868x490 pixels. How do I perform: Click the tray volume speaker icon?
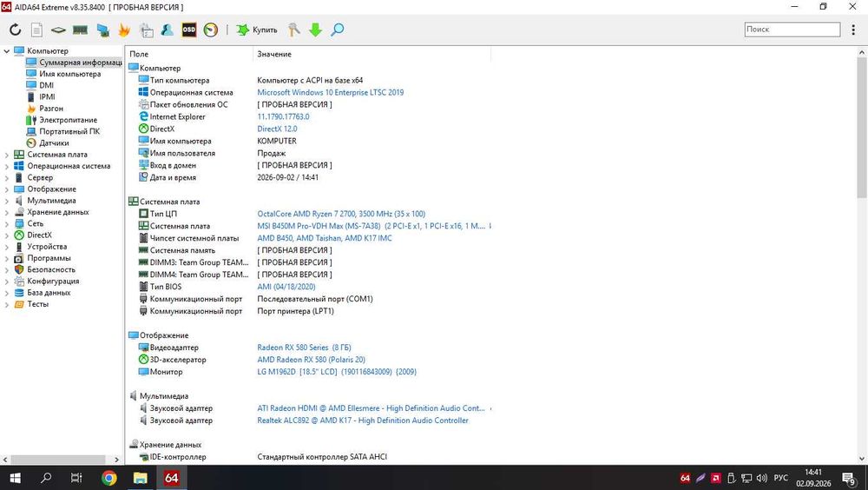coord(762,478)
